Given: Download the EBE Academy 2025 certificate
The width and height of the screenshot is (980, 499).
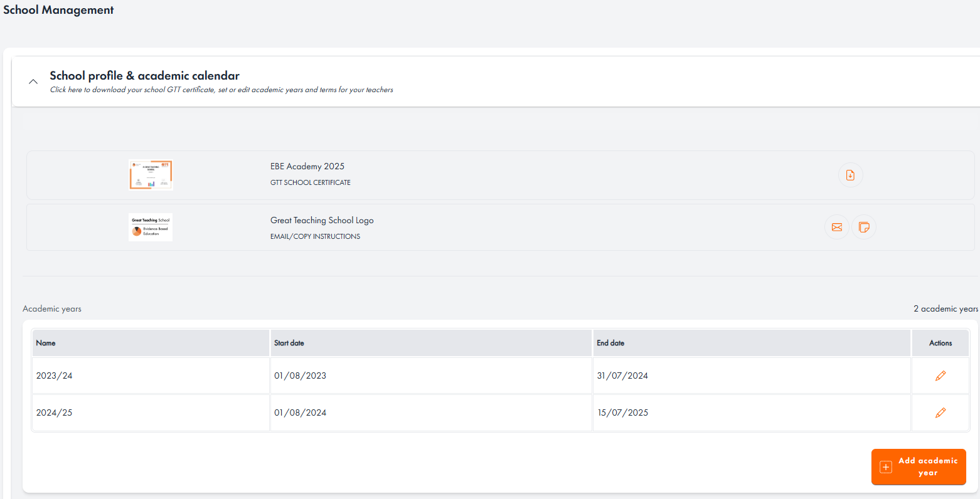Looking at the screenshot, I should click(850, 175).
